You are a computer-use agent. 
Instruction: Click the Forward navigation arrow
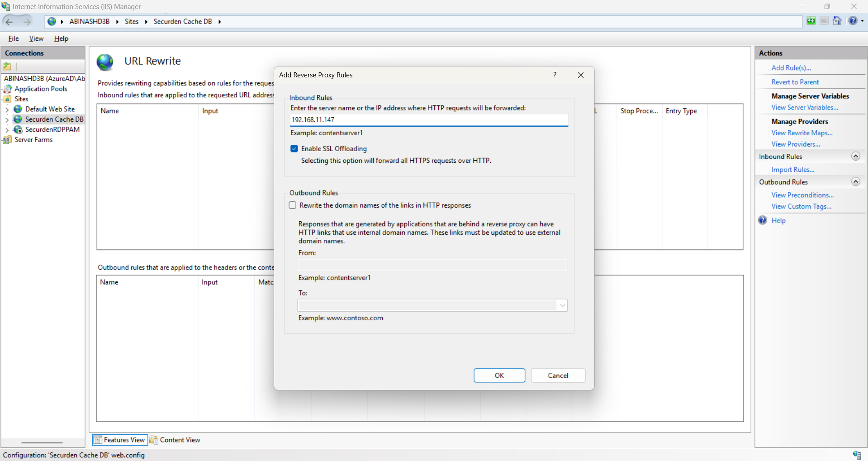click(27, 21)
